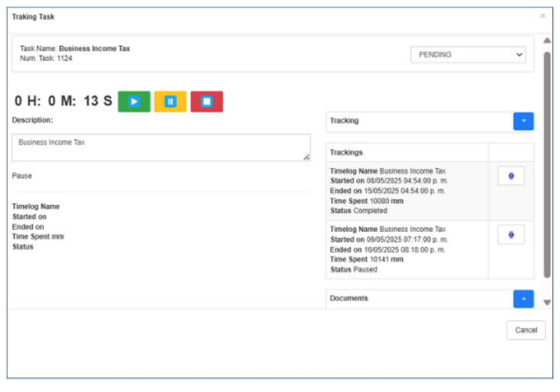560x392 pixels.
Task: Click the scrollbar down arrow
Action: click(x=547, y=302)
